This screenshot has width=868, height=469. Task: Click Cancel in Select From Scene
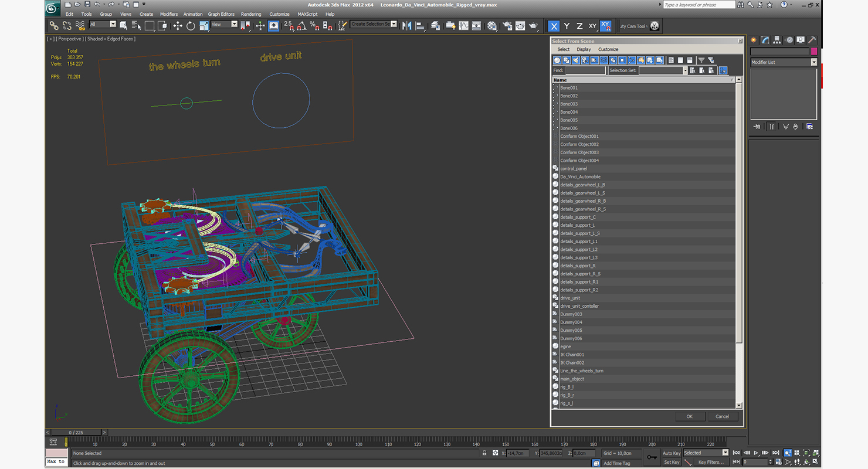pos(722,416)
